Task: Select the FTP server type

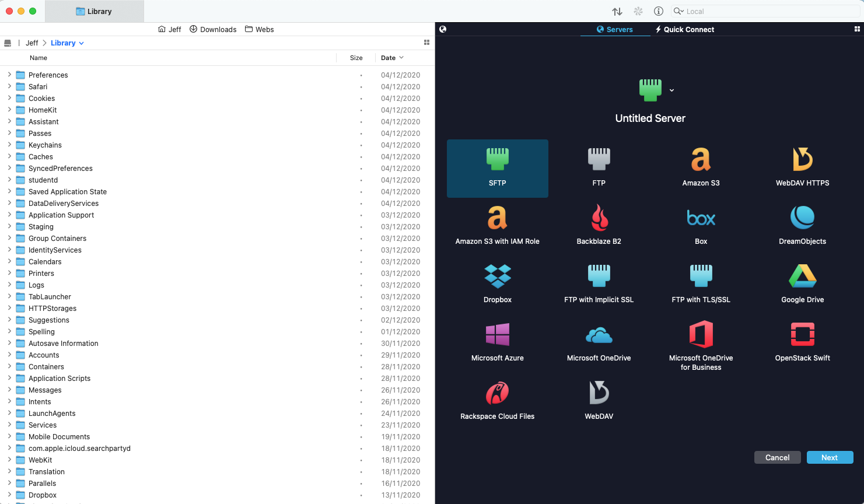Action: point(599,168)
